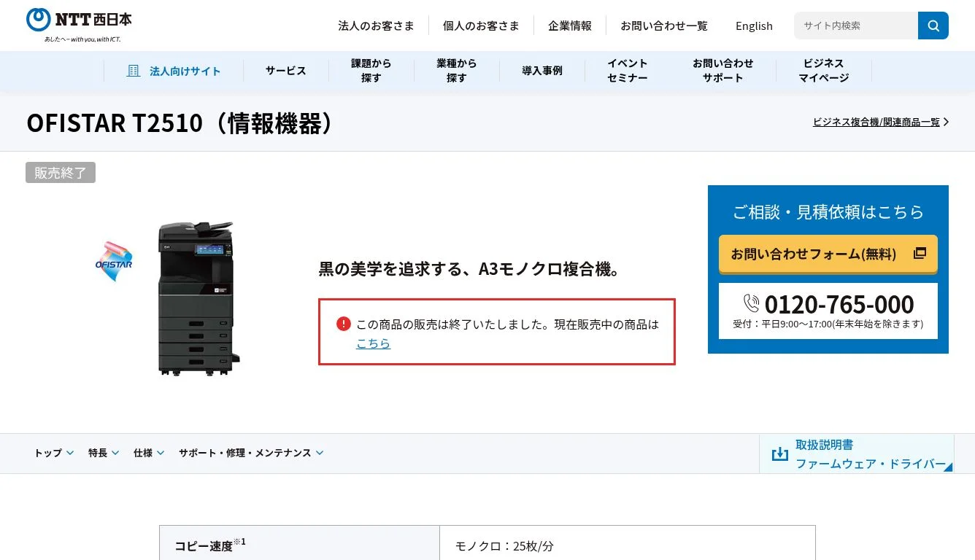Open the サービス menu

286,71
